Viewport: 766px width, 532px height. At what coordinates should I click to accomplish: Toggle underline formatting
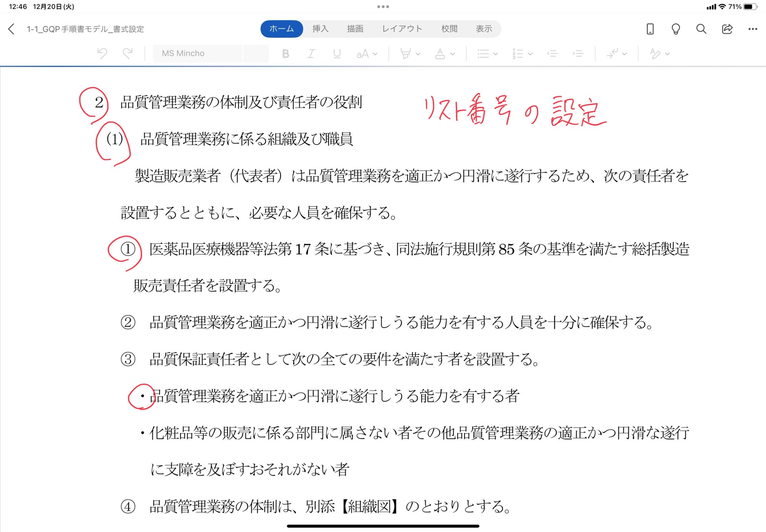(x=337, y=54)
